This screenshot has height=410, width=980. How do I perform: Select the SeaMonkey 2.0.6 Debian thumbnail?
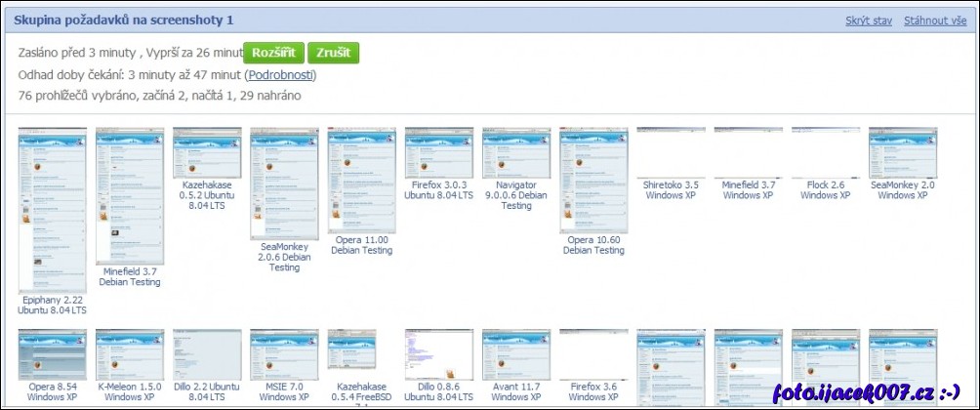click(284, 184)
